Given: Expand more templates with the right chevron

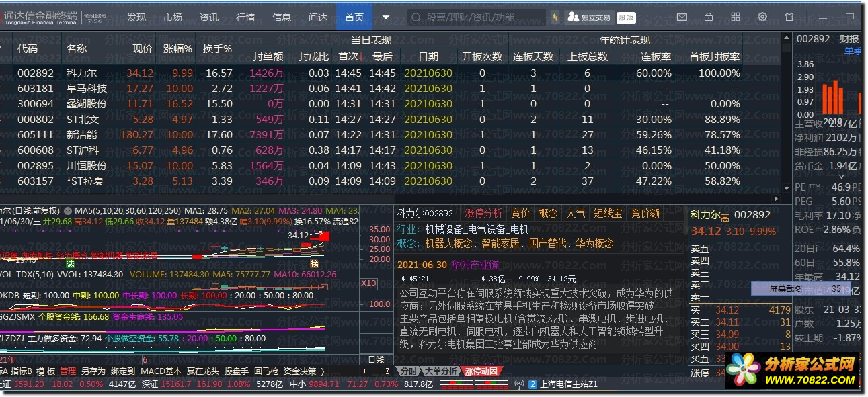Looking at the screenshot, I should click(323, 371).
